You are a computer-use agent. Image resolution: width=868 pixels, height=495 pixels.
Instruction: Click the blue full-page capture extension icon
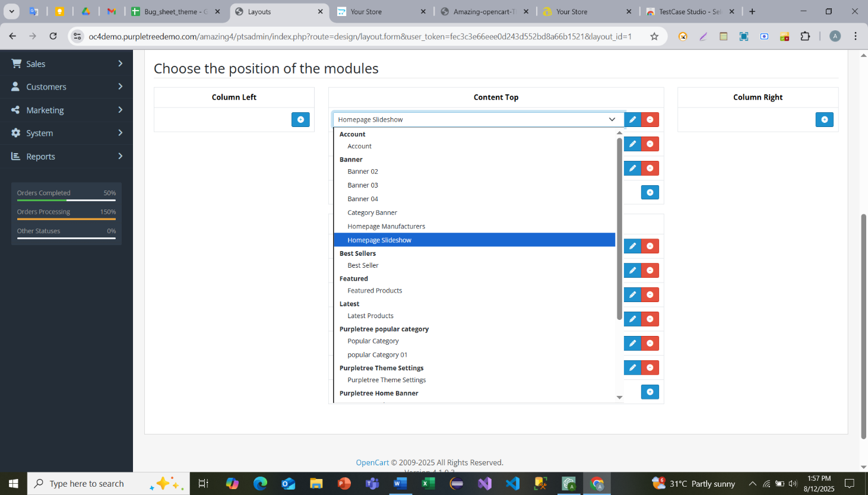tap(743, 36)
